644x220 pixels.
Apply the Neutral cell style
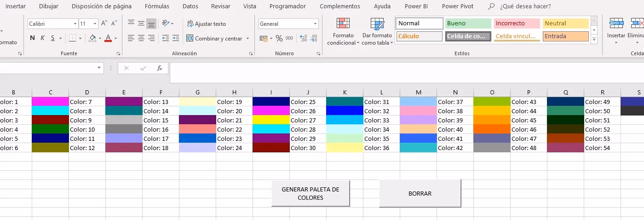pyautogui.click(x=565, y=23)
